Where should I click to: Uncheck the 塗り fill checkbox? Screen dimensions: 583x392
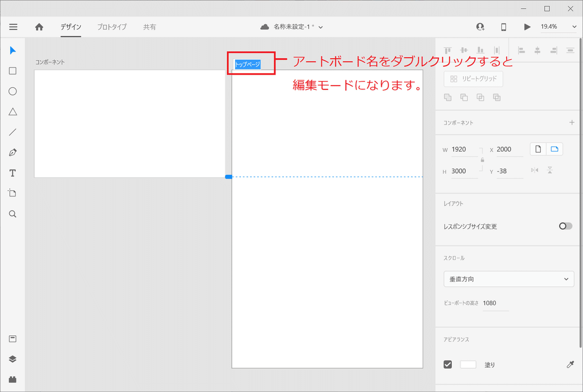tap(448, 364)
